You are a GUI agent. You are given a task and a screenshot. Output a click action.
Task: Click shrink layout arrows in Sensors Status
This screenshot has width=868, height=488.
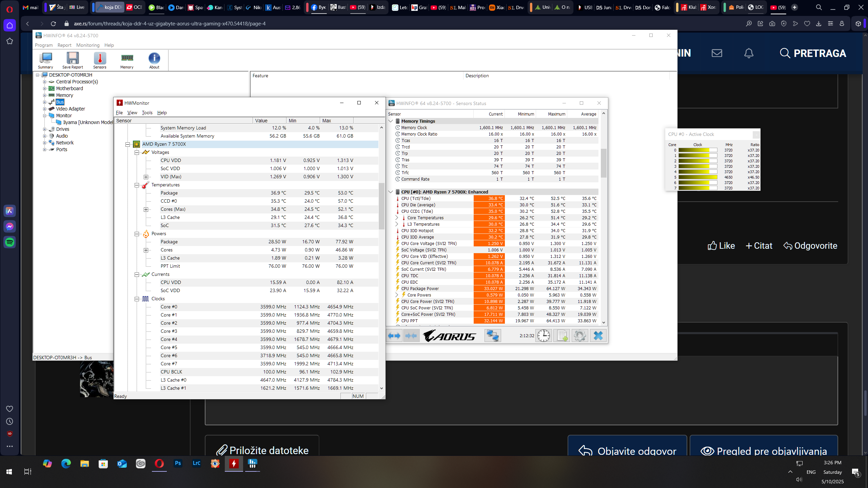[411, 336]
